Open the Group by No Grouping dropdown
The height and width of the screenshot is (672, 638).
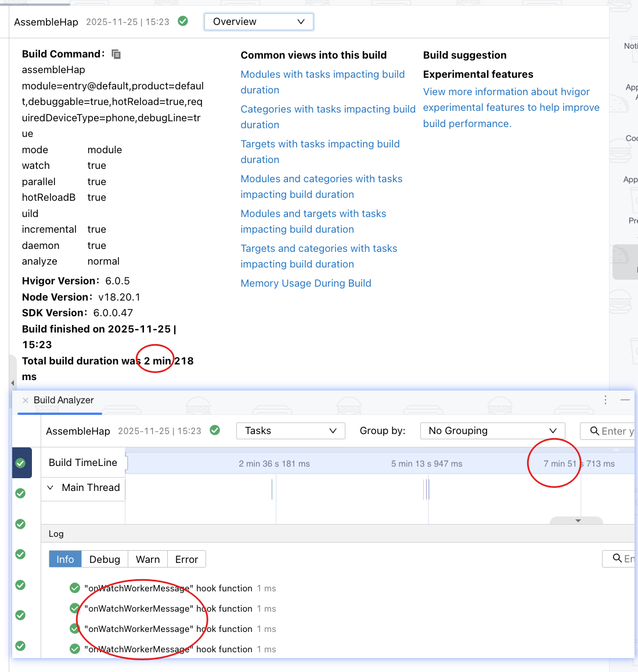click(492, 431)
